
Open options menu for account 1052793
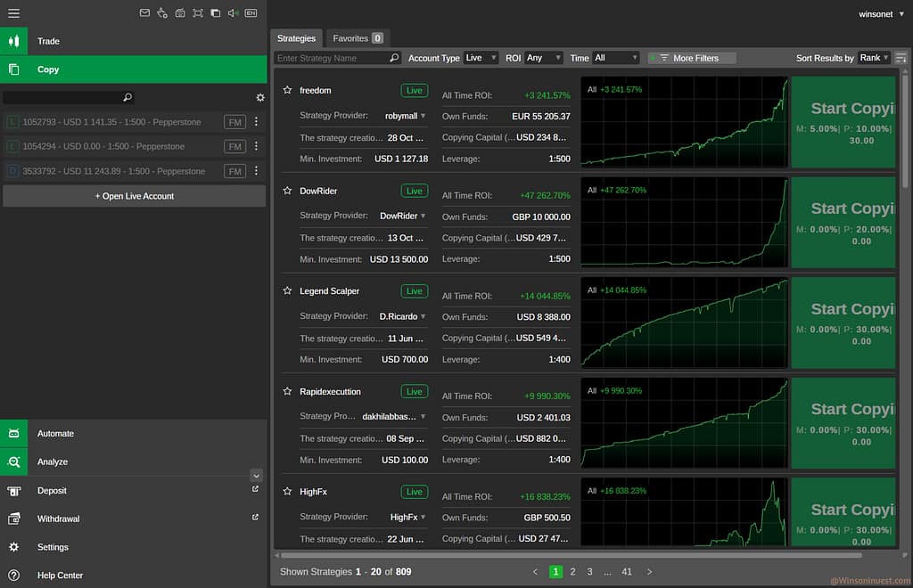[256, 122]
